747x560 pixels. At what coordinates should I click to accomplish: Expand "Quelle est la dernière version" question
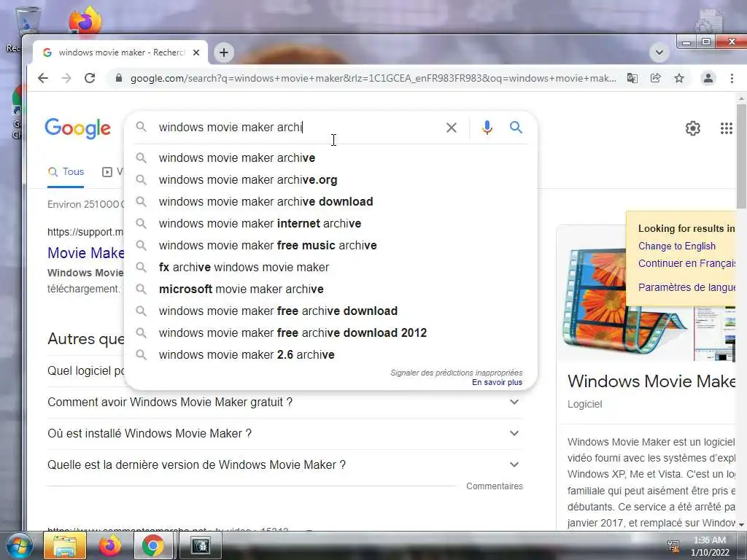(x=285, y=464)
